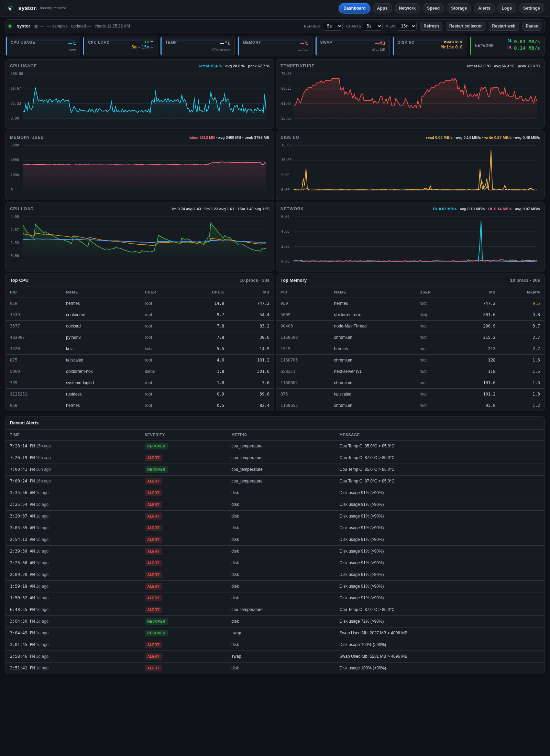
Task: Go to the Speed tab
Action: point(433,8)
